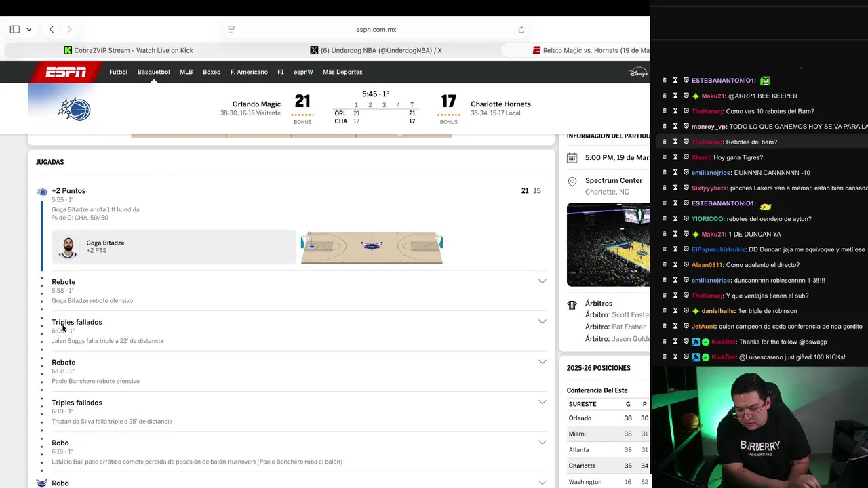Delete the Xixxel Hoy gana Tigres message
The width and height of the screenshot is (868, 488).
(665, 157)
